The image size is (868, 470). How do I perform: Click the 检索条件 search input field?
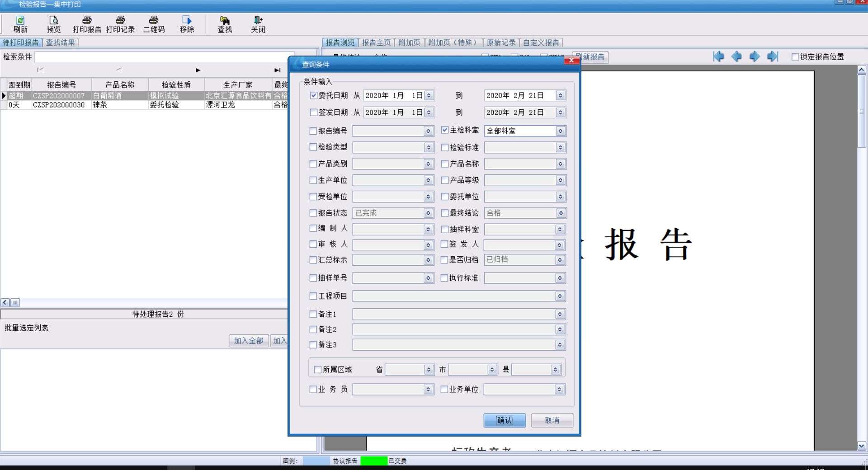coord(163,57)
